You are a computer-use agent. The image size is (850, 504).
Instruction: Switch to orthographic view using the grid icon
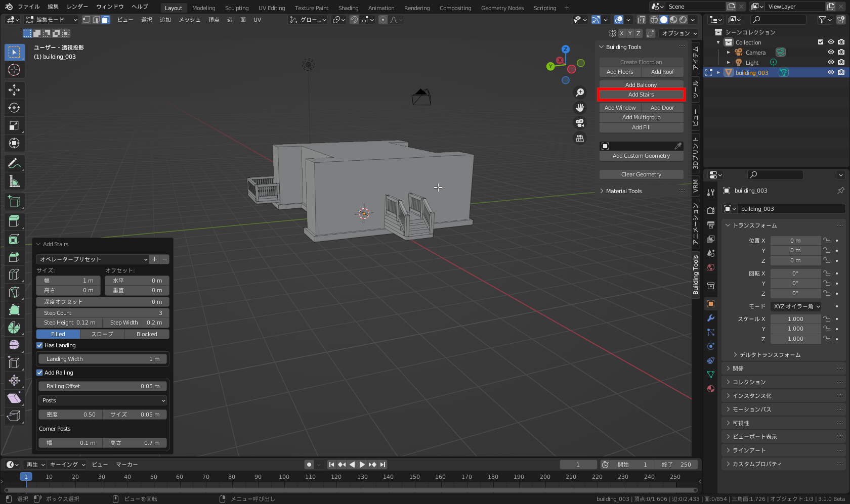[580, 138]
